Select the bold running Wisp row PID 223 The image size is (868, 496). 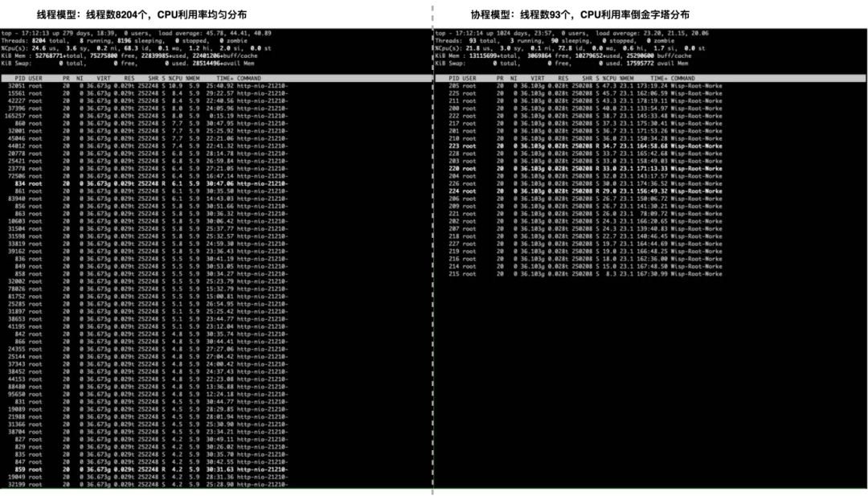[585, 146]
